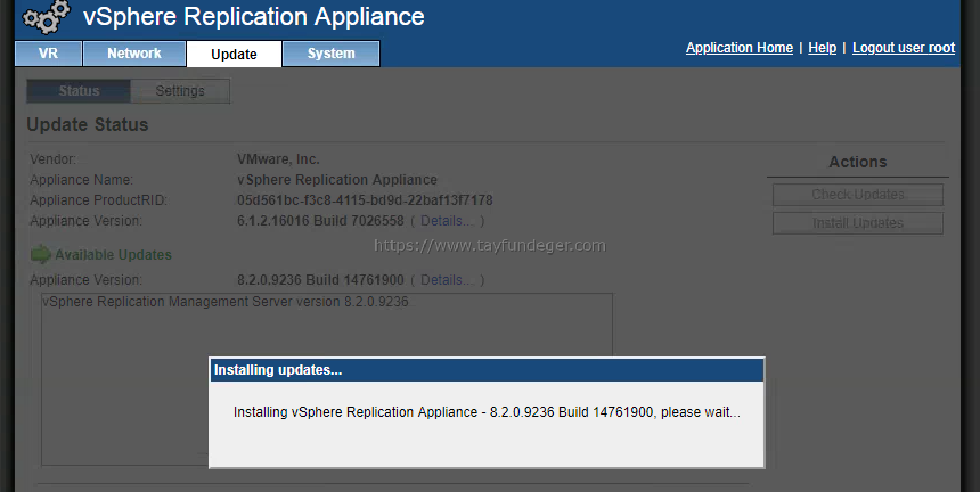The width and height of the screenshot is (980, 492).
Task: Click the green Available Updates arrow icon
Action: click(40, 255)
